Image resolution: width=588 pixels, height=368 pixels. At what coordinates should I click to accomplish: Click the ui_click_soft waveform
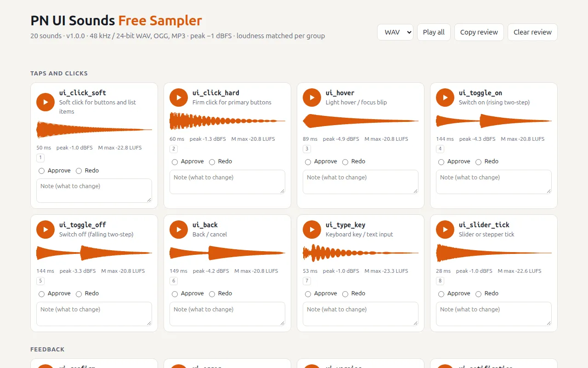click(x=94, y=130)
